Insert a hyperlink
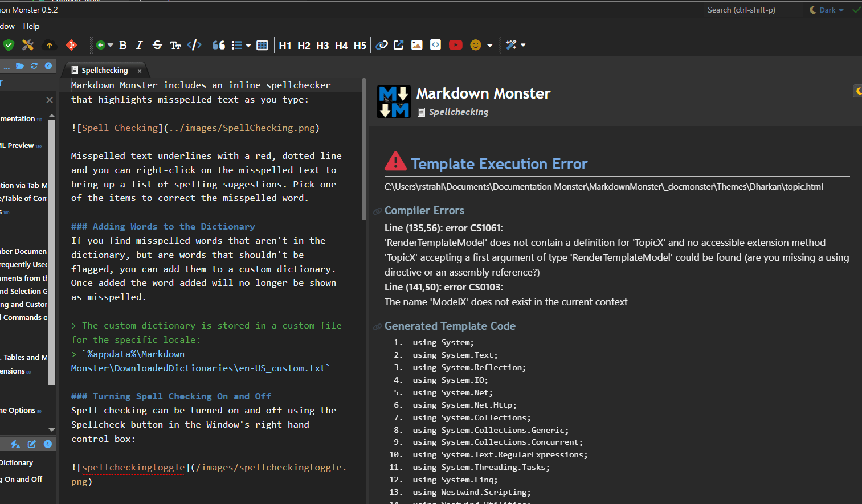Image resolution: width=862 pixels, height=504 pixels. (x=381, y=45)
